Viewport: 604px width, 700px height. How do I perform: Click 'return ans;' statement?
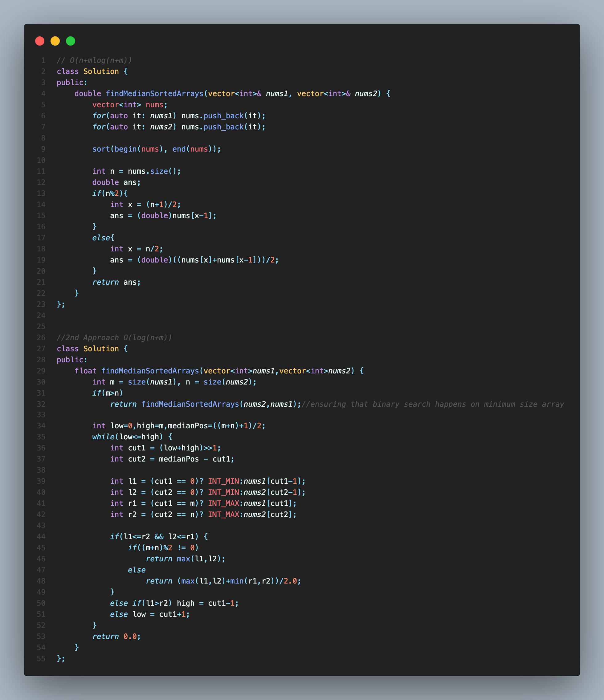point(116,282)
